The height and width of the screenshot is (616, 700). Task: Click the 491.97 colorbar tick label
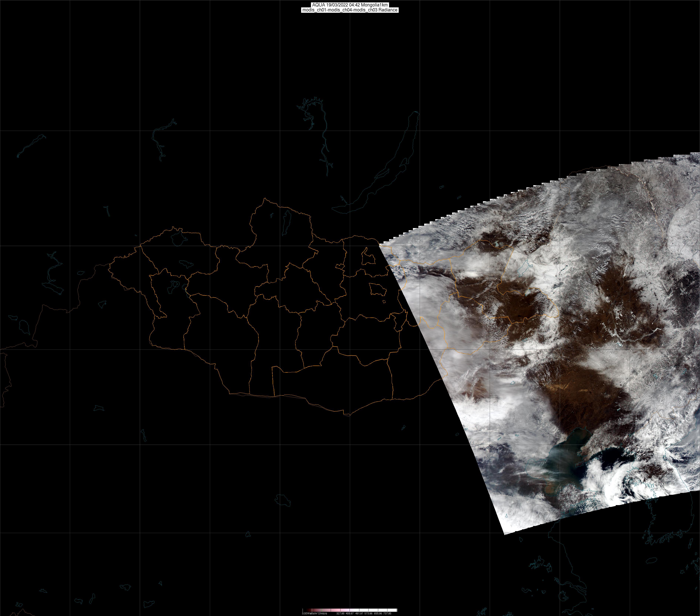tap(359, 614)
